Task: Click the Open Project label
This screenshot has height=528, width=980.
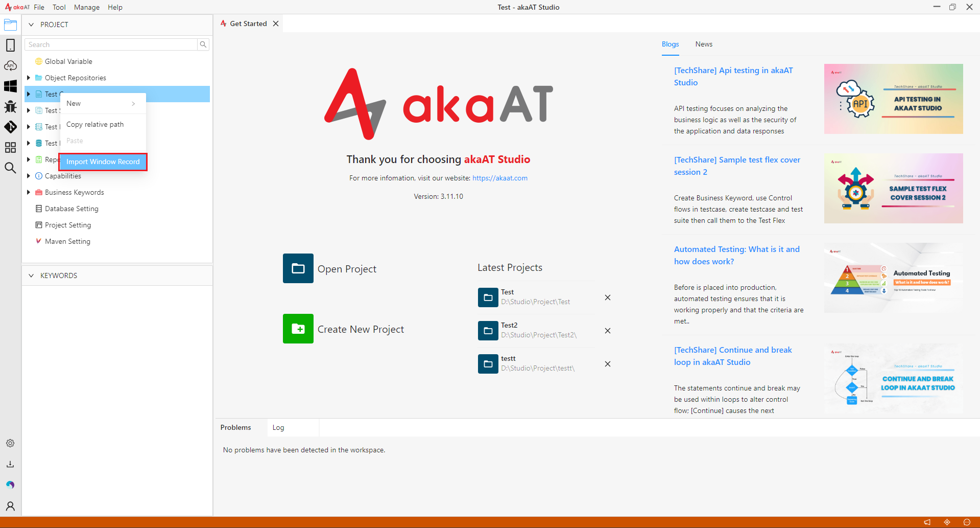Action: pos(347,269)
